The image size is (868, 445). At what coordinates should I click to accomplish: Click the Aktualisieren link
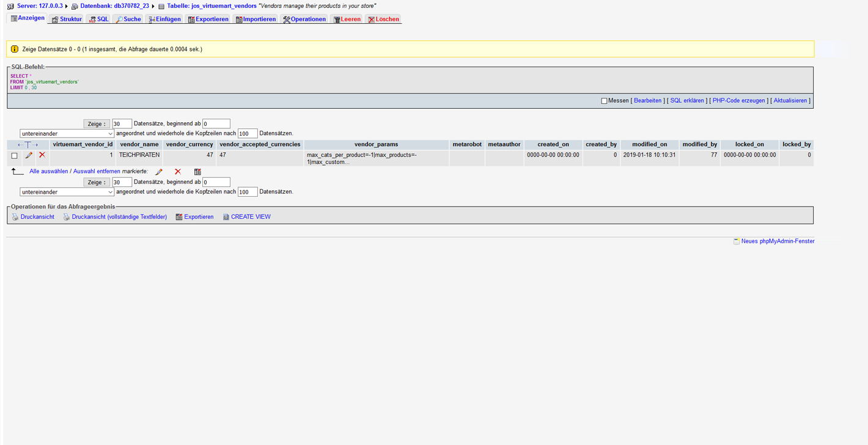click(x=790, y=101)
